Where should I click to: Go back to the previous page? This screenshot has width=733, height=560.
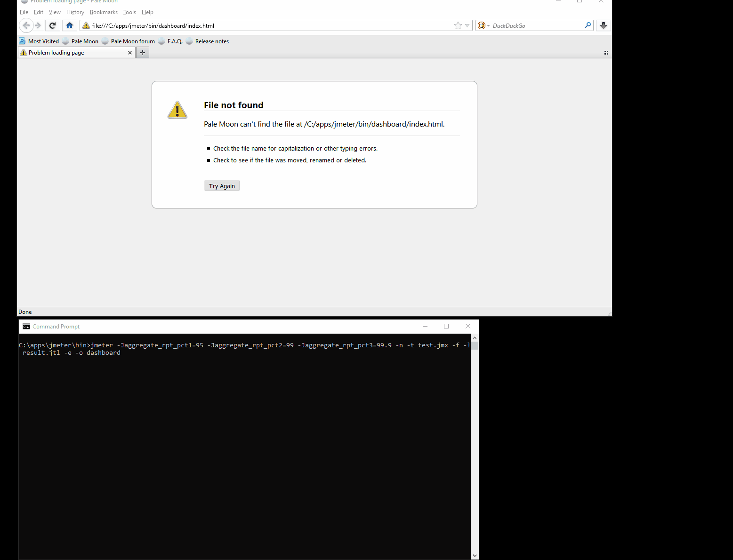[x=26, y=25]
